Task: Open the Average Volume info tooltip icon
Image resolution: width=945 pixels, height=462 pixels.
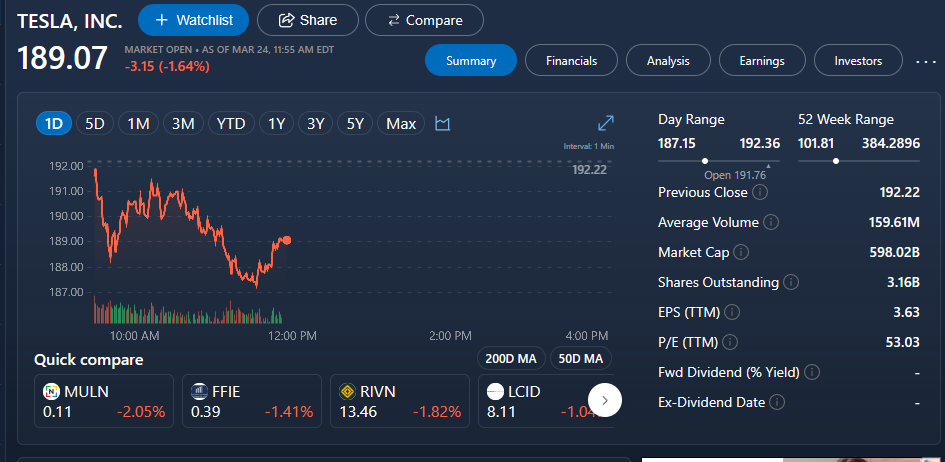Action: [x=771, y=222]
